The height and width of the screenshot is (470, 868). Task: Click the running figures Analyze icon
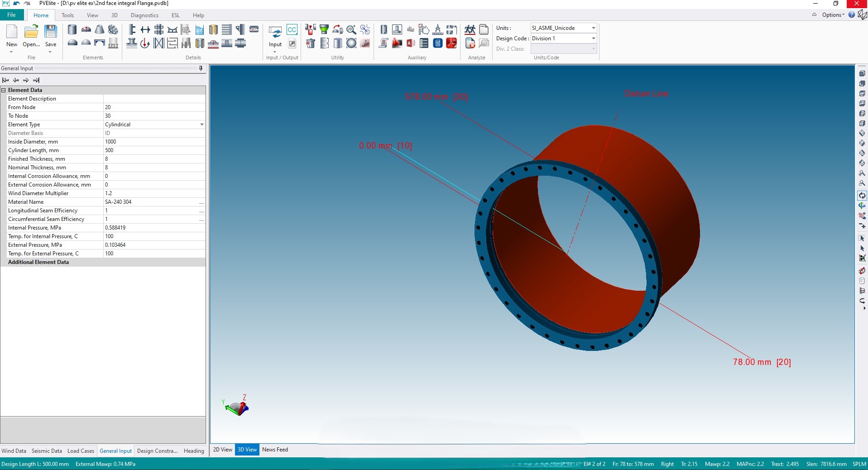pos(470,30)
